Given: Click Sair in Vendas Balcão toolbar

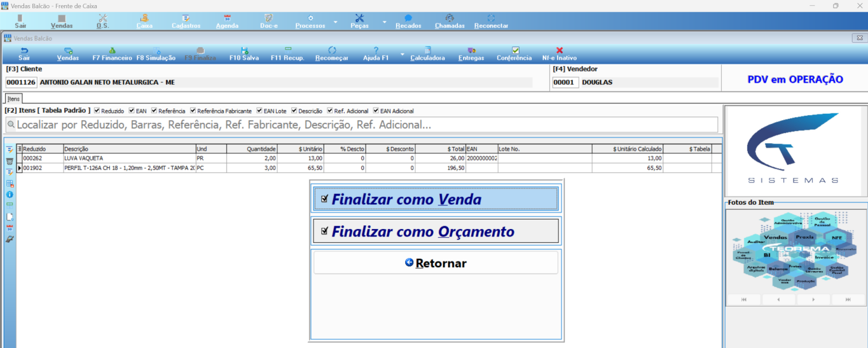Looking at the screenshot, I should [x=24, y=53].
